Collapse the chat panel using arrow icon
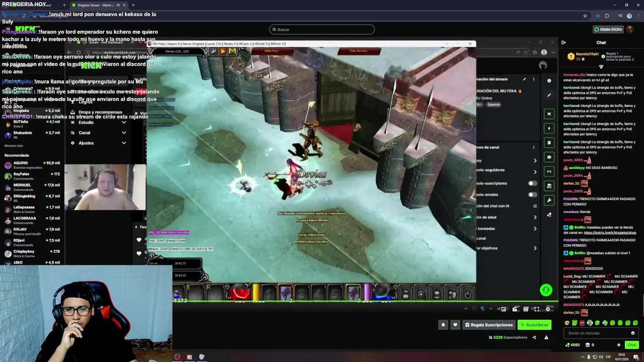This screenshot has height=362, width=644. tap(563, 43)
